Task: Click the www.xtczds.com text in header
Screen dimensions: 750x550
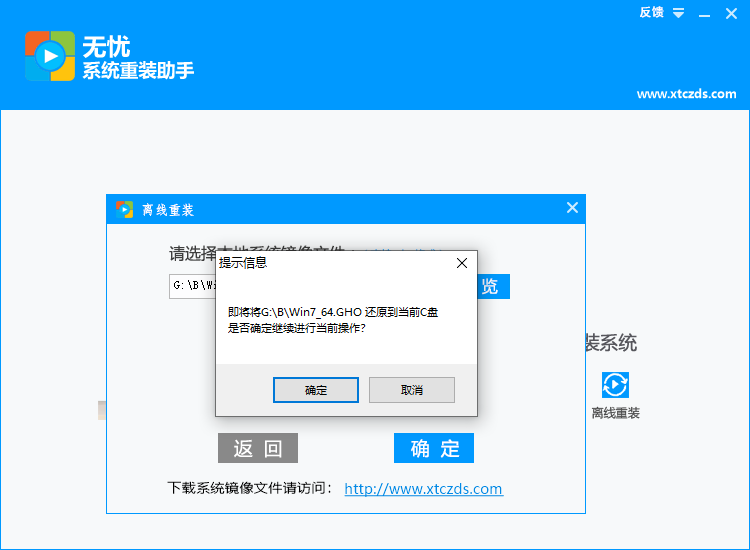Action: pyautogui.click(x=686, y=94)
